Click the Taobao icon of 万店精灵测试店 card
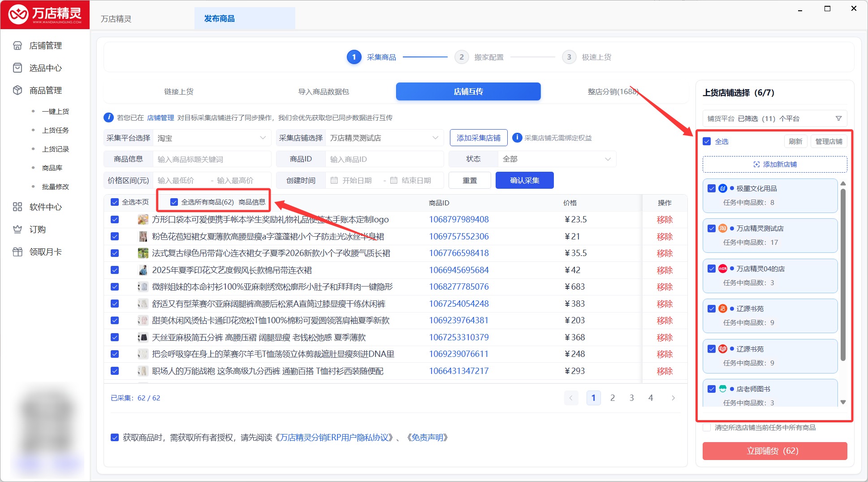The width and height of the screenshot is (868, 482). (723, 228)
